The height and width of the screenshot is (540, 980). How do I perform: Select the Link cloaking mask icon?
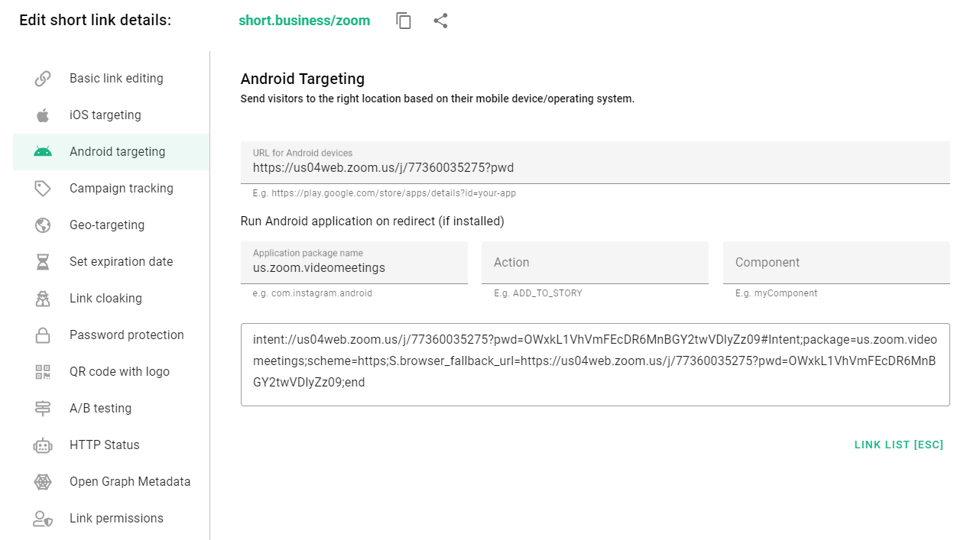(42, 298)
